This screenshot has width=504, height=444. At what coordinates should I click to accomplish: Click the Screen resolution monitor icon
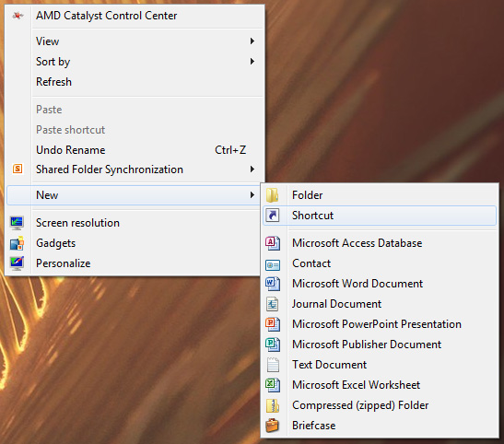(x=17, y=223)
